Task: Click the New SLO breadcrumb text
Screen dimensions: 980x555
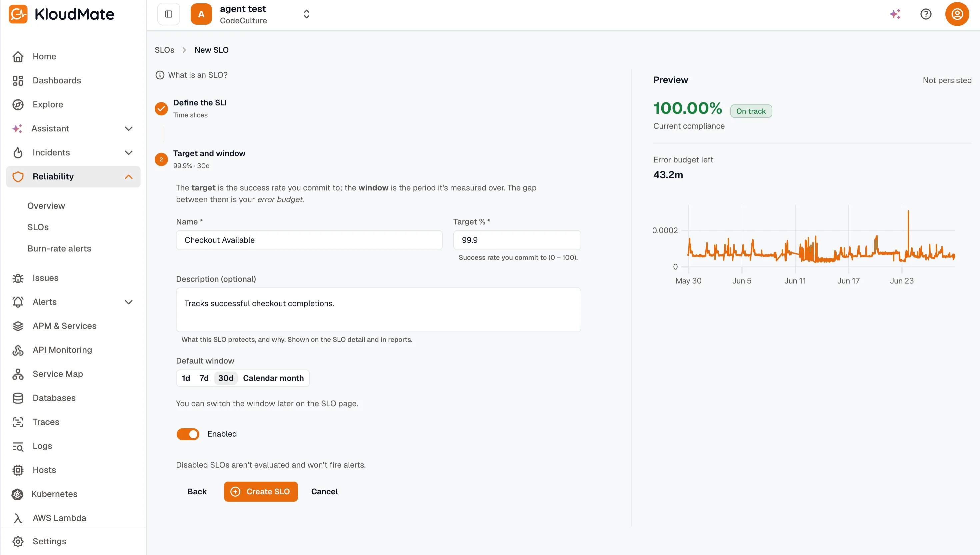Action: [211, 50]
